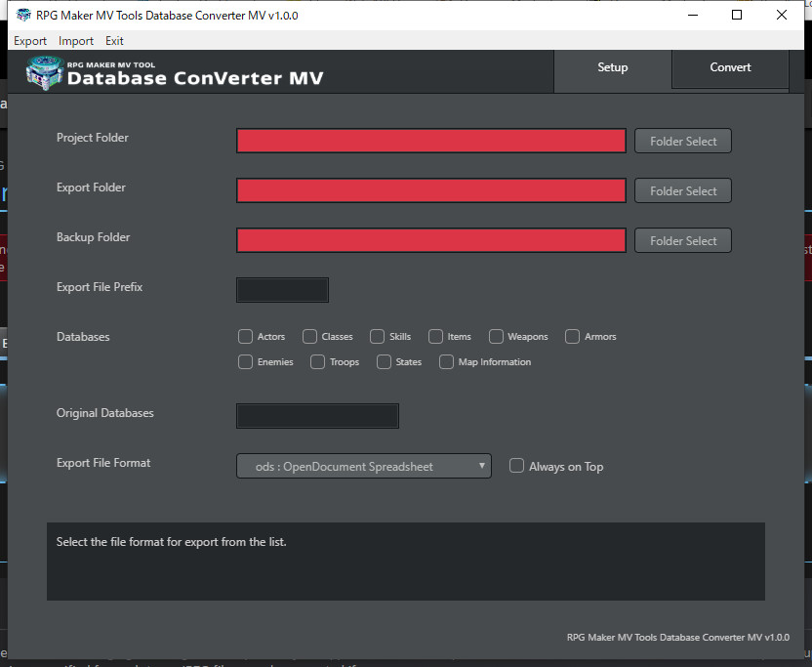Check the Skills database option
The width and height of the screenshot is (812, 667).
click(377, 336)
